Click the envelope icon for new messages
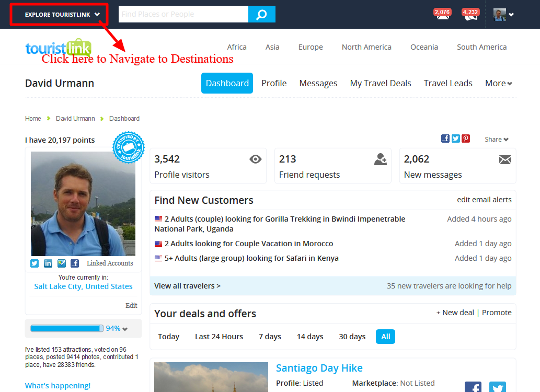This screenshot has height=392, width=540. 505,159
